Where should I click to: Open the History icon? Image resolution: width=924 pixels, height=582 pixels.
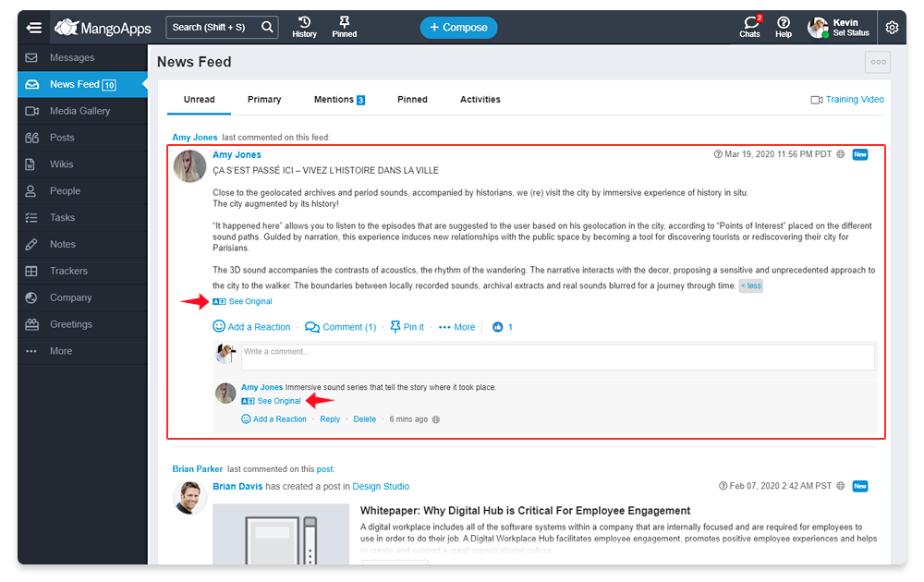click(x=304, y=27)
